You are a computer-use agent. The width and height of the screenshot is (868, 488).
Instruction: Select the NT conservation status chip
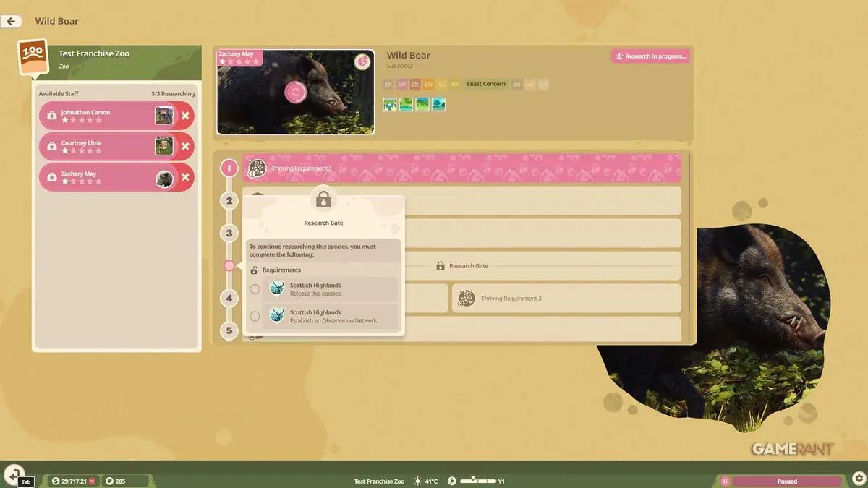pos(455,85)
